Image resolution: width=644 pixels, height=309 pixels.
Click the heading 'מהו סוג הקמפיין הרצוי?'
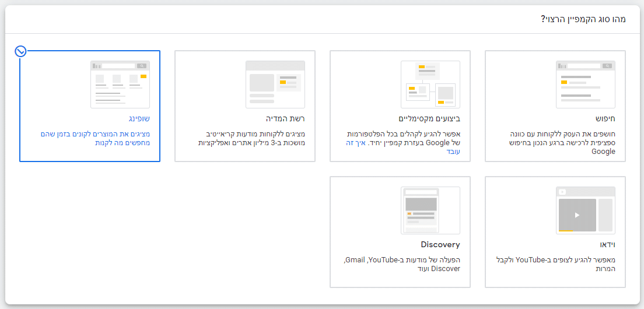(x=583, y=19)
